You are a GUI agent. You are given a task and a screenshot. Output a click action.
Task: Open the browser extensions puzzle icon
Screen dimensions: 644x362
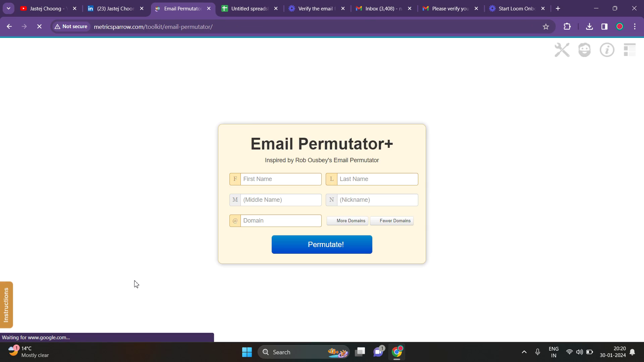coord(567,27)
